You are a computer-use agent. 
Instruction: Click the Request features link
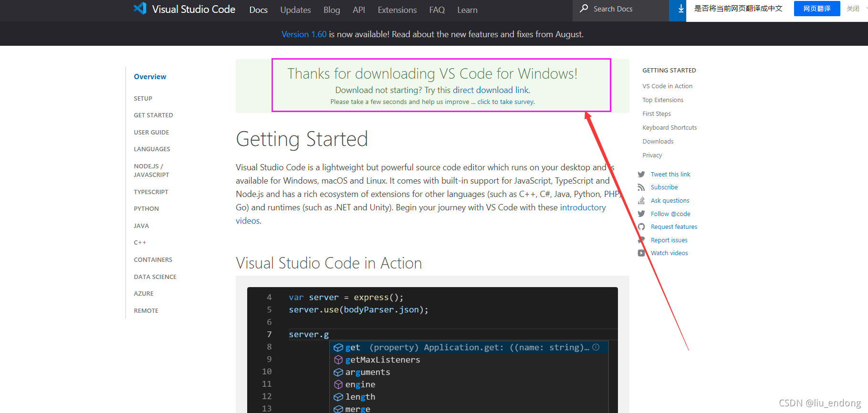[x=674, y=227]
